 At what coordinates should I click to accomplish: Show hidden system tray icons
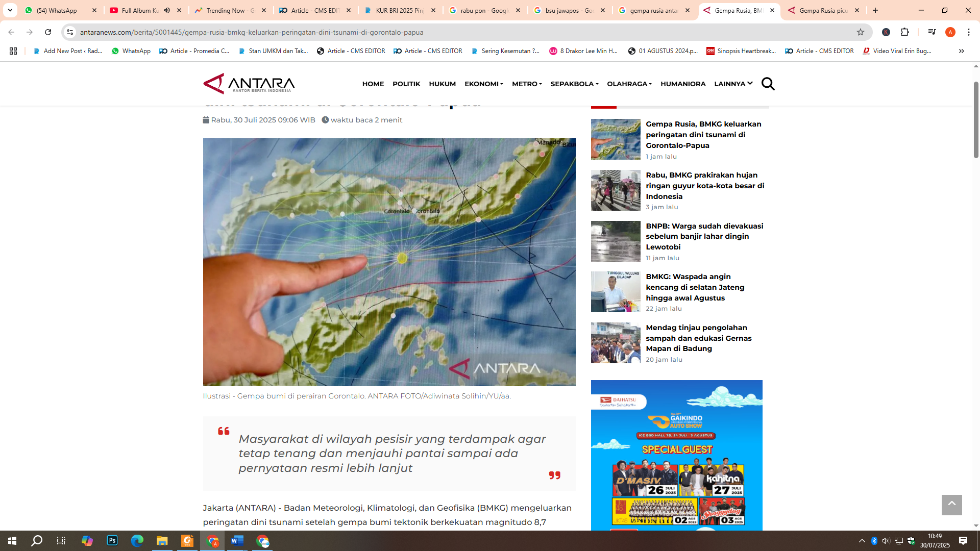click(x=862, y=541)
